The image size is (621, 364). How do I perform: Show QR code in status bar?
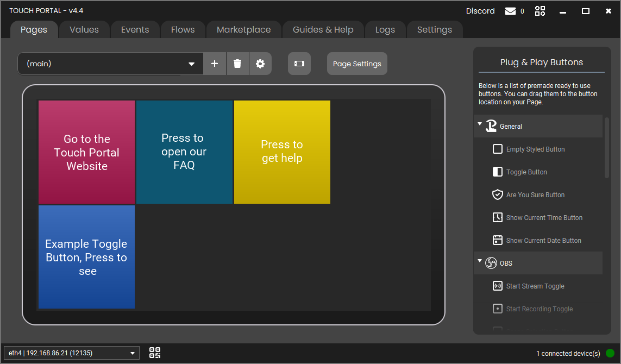click(x=155, y=353)
